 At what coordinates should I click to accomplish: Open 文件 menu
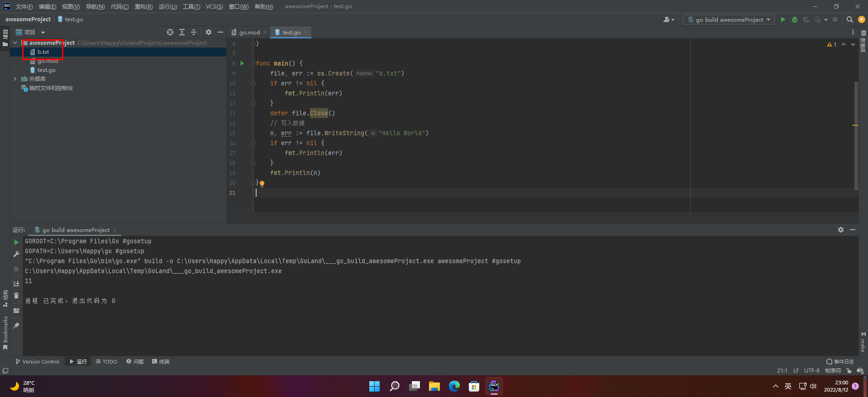tap(24, 6)
